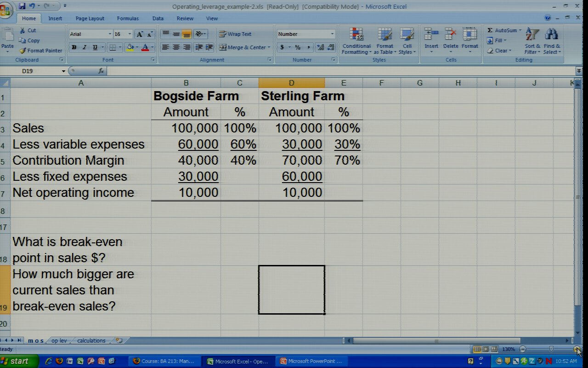Click the Windows start button
This screenshot has width=588, height=368.
(x=15, y=361)
